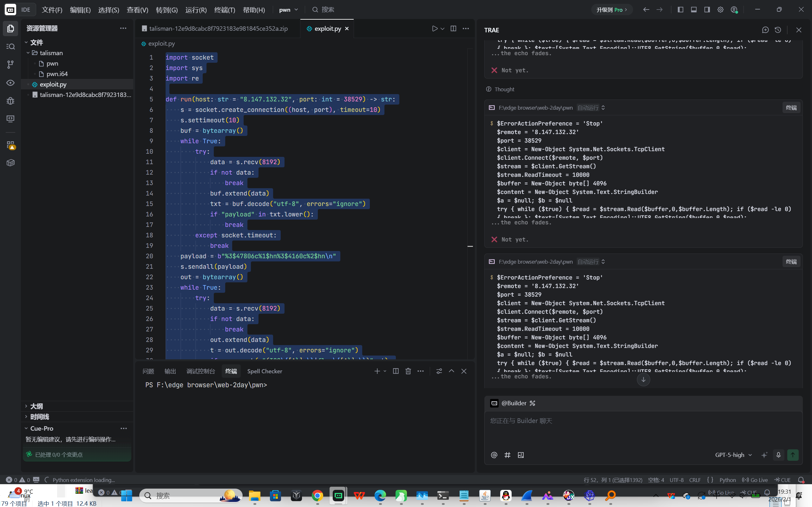Delete the terminal with trash icon
Image resolution: width=812 pixels, height=507 pixels.
[408, 371]
